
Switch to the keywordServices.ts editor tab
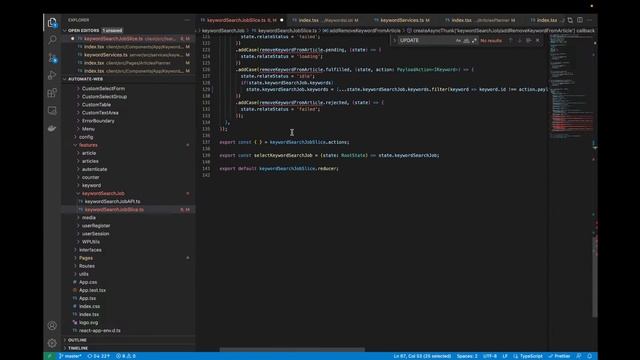tap(402, 20)
